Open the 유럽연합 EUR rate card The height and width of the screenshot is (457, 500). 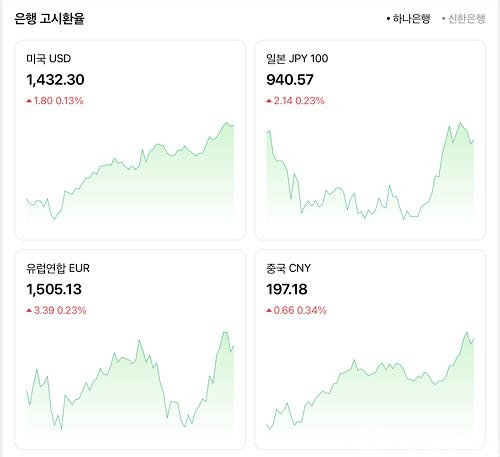pos(130,349)
